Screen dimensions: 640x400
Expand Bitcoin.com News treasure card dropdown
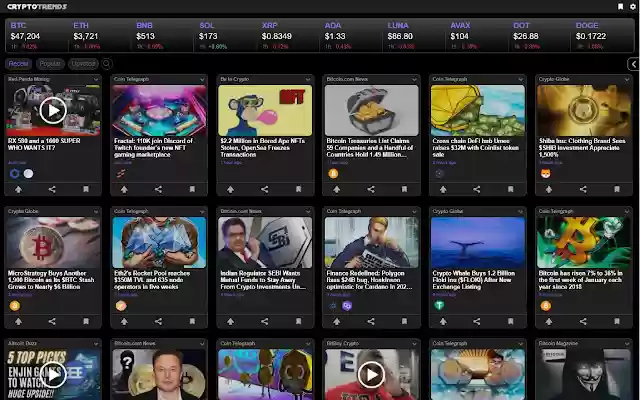414,80
